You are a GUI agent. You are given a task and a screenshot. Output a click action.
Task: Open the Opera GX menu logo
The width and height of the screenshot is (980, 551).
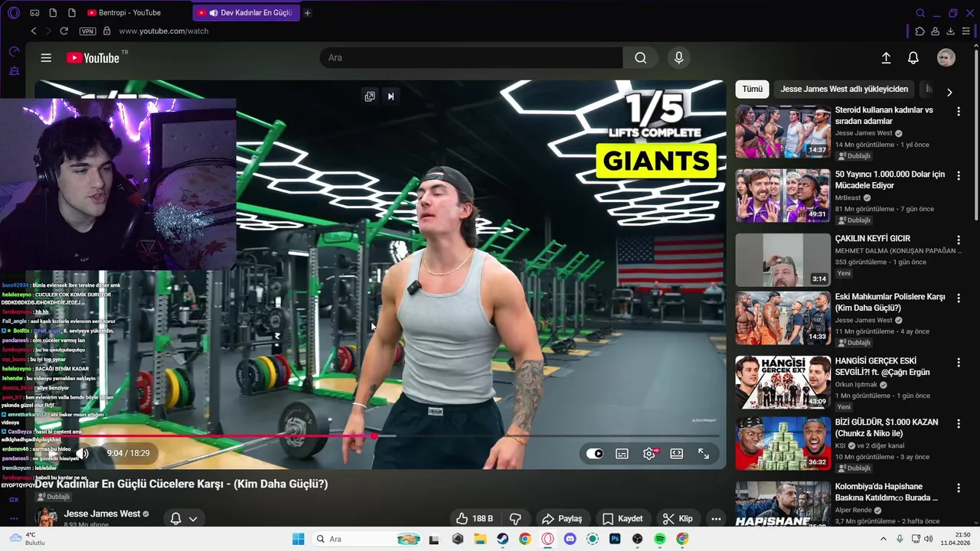click(14, 13)
